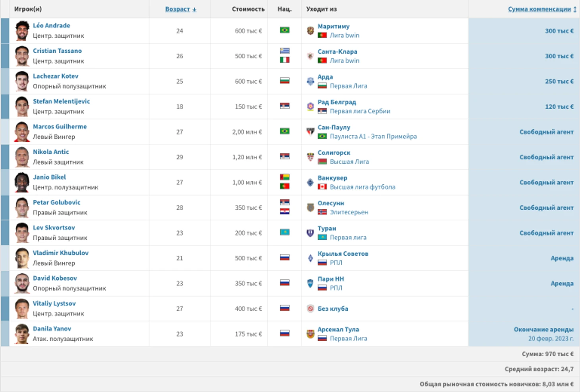Click the Norway flag beside Элитесерьен

click(322, 212)
